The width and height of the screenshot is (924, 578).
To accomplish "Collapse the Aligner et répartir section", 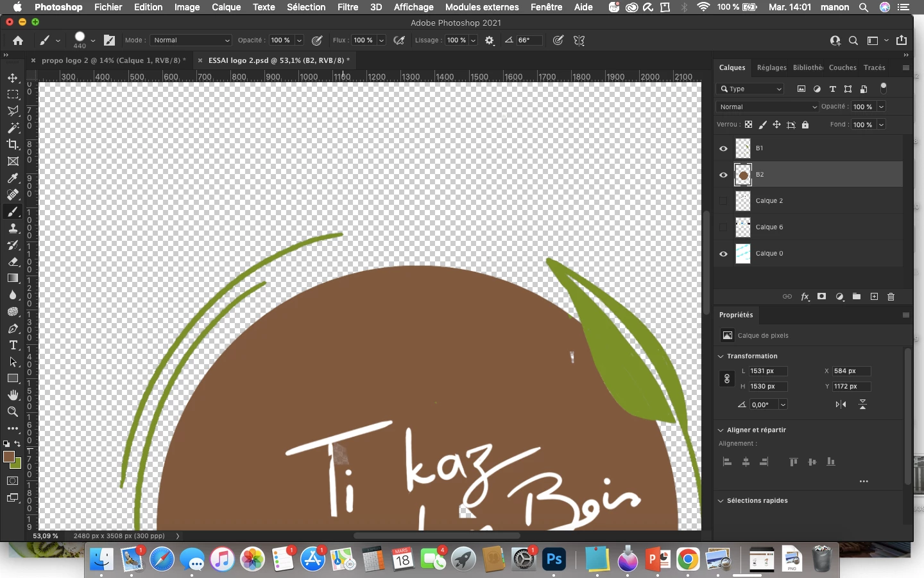I will 721,430.
